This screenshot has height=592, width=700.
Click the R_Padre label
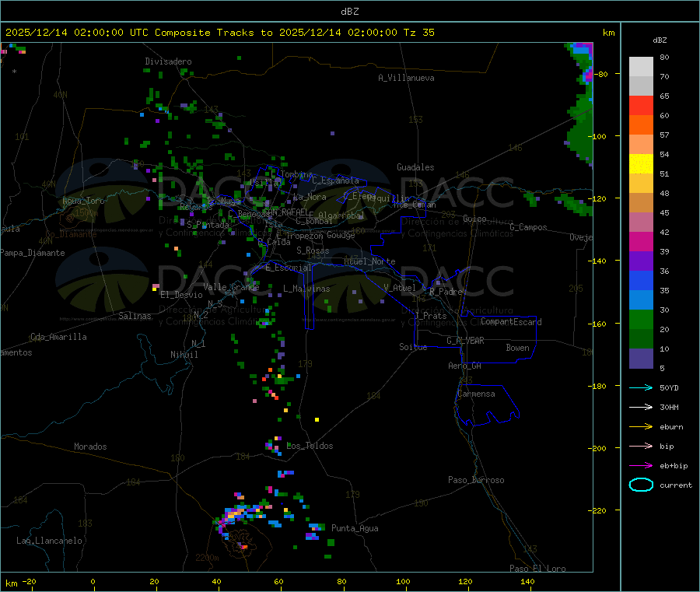pyautogui.click(x=446, y=292)
